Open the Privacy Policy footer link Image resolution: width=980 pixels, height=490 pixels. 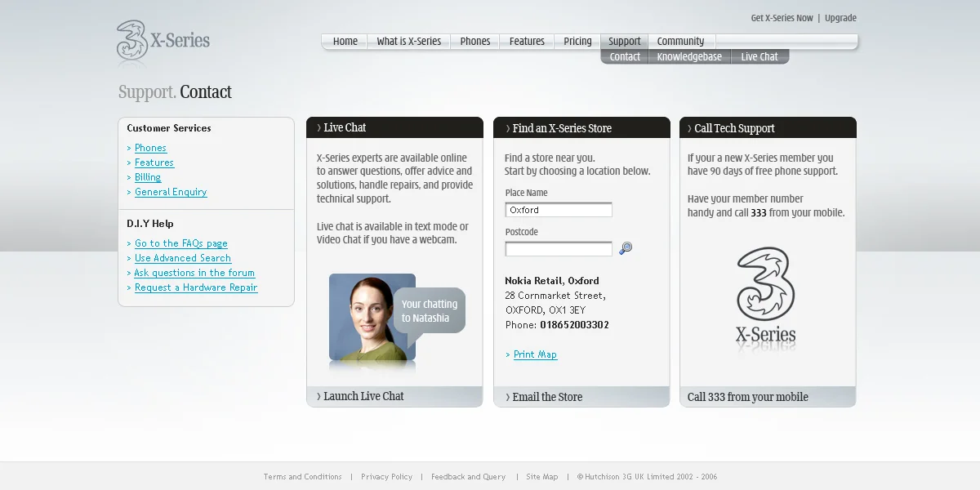click(x=387, y=477)
